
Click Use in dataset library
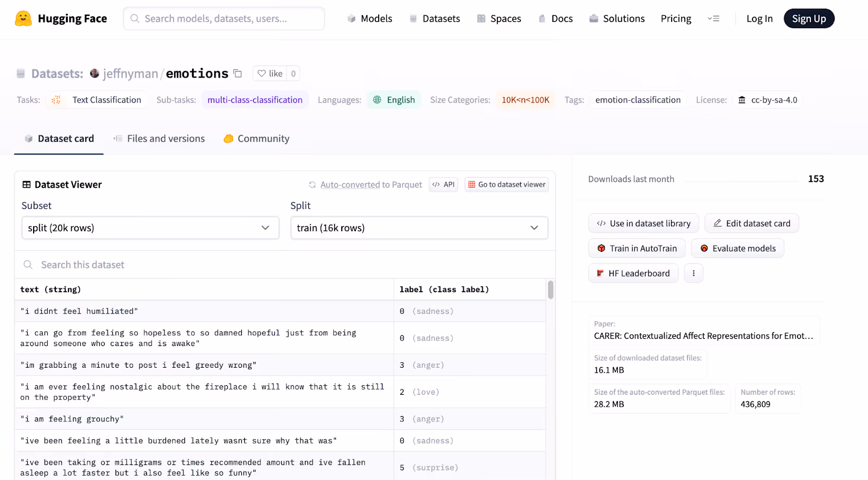(643, 223)
